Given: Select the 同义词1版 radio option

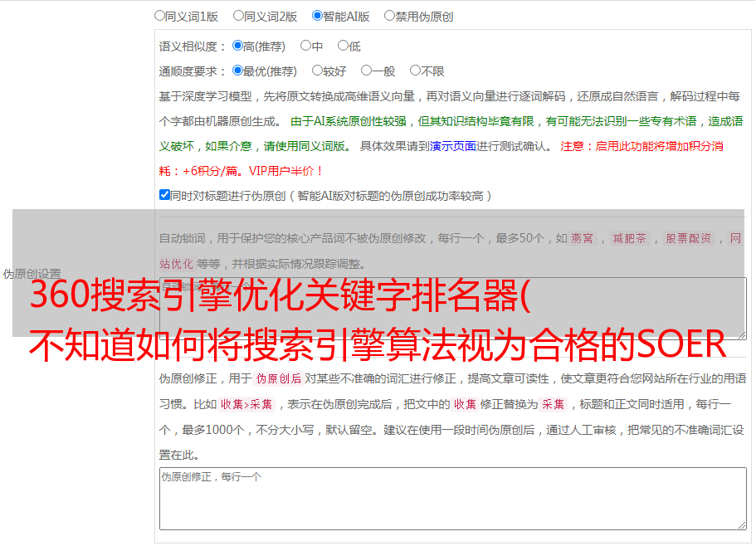Looking at the screenshot, I should (x=159, y=16).
